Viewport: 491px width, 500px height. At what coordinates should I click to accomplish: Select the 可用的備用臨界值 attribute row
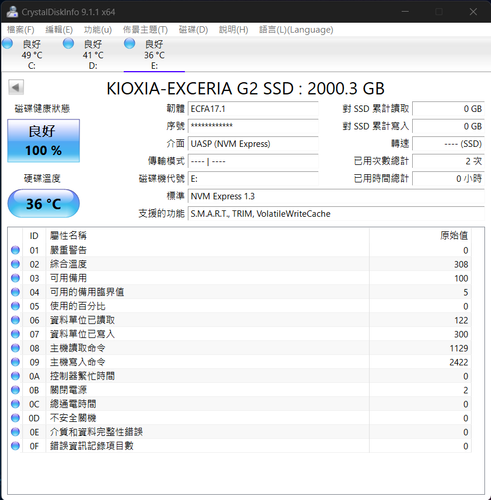pos(240,292)
